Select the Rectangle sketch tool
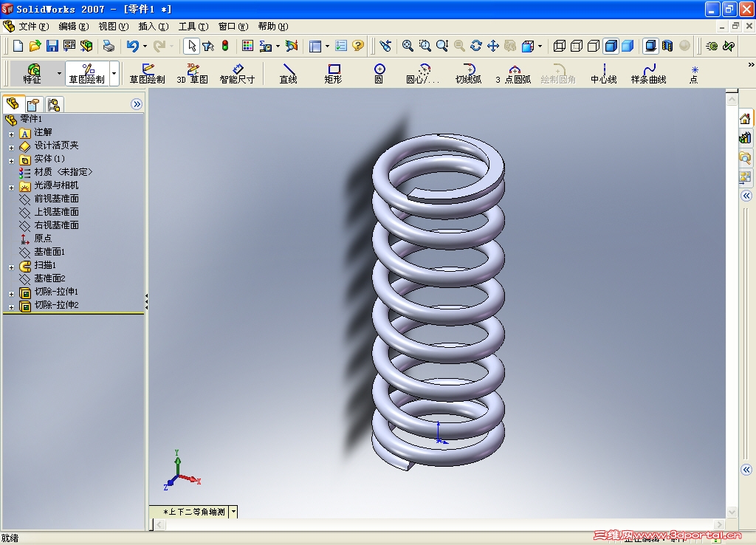The image size is (756, 545). (333, 73)
